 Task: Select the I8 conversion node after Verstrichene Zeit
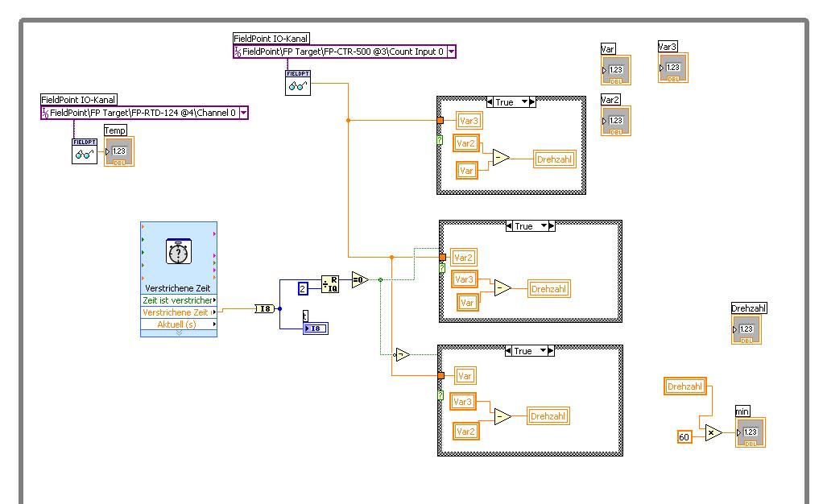(x=264, y=308)
